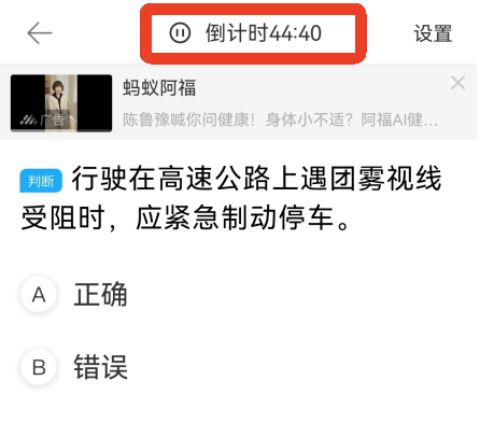The image size is (480, 423).
Task: Tap the question line 行驶在高速公路上遇团雾视线
Action: (257, 179)
